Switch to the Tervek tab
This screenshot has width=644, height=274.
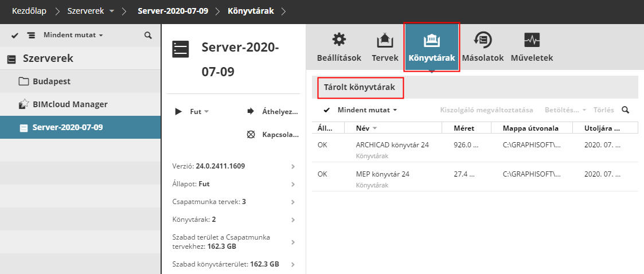[x=385, y=48]
